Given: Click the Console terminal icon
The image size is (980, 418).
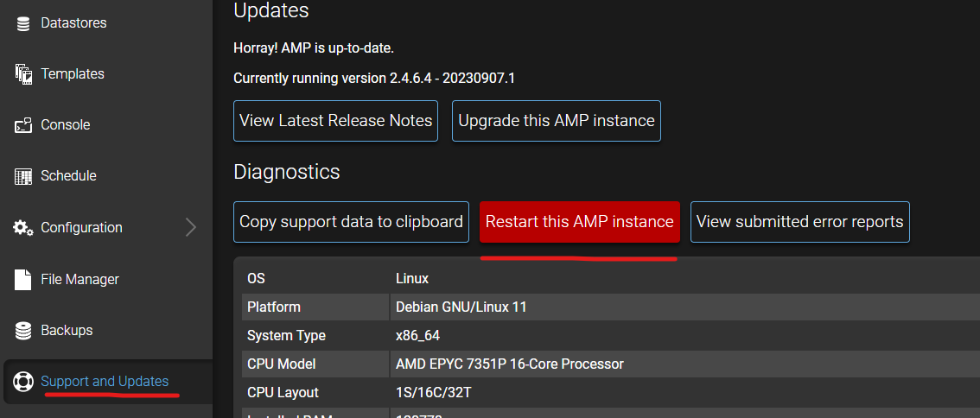Looking at the screenshot, I should (23, 125).
